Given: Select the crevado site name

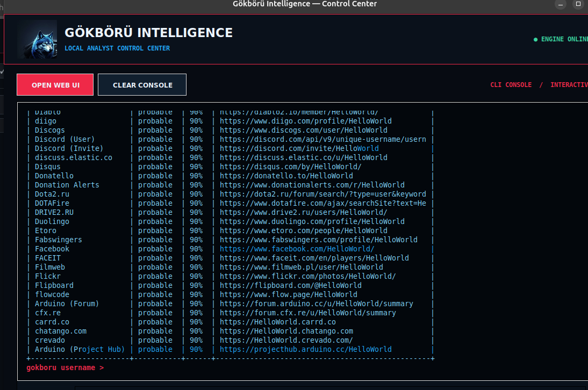Looking at the screenshot, I should [50, 340].
